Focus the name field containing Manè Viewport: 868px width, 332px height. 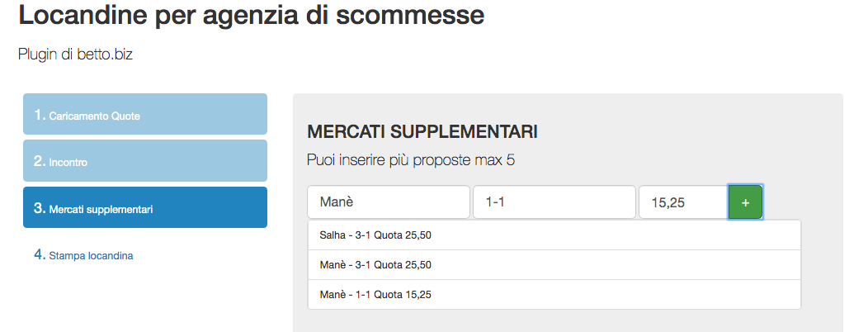click(388, 202)
